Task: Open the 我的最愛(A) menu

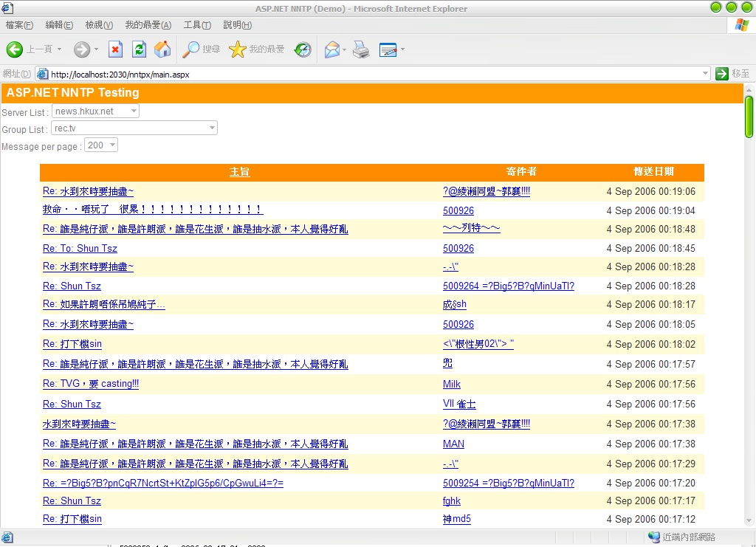Action: (148, 25)
